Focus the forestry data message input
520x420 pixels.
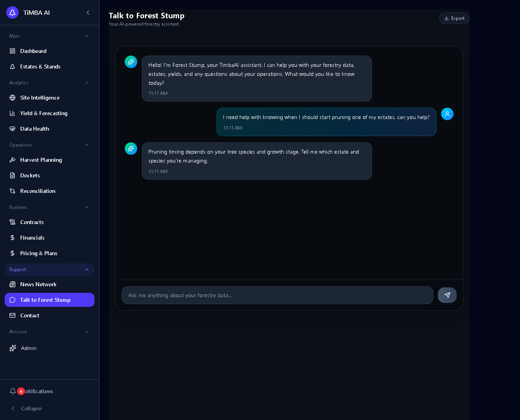point(277,295)
